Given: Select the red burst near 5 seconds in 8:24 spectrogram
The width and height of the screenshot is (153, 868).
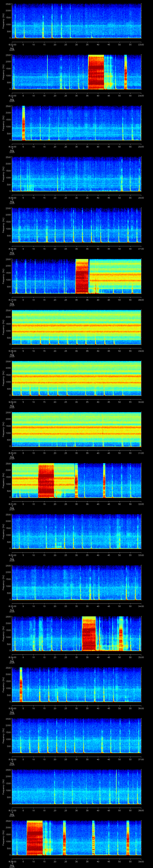Looking at the screenshot, I should point(24,123).
